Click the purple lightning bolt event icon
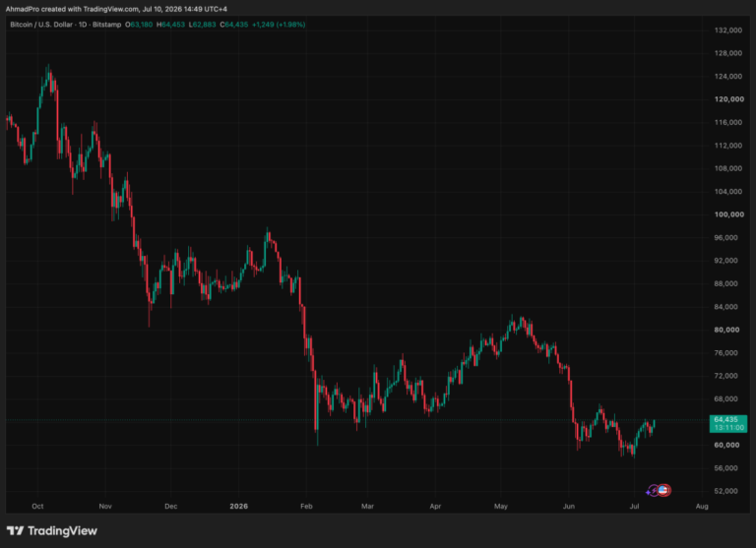 pyautogui.click(x=655, y=491)
